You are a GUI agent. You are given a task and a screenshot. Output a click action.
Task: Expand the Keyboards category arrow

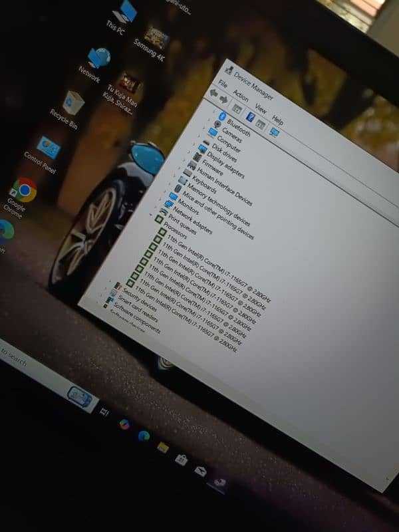pos(179,168)
